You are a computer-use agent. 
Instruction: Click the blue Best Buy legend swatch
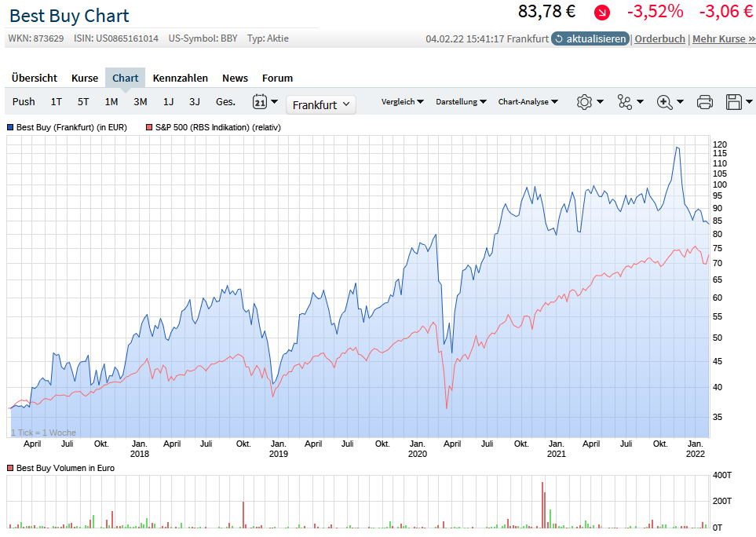tap(10, 127)
